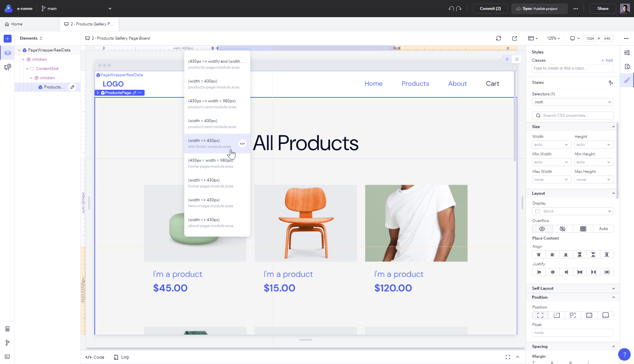Click the code icon on site-footer media query
The height and width of the screenshot is (364, 634).
(242, 144)
